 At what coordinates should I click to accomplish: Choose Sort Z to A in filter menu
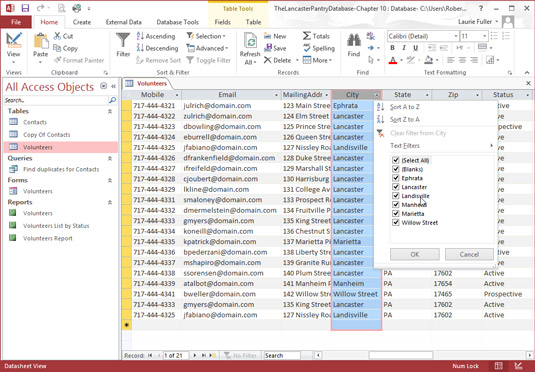pos(405,119)
